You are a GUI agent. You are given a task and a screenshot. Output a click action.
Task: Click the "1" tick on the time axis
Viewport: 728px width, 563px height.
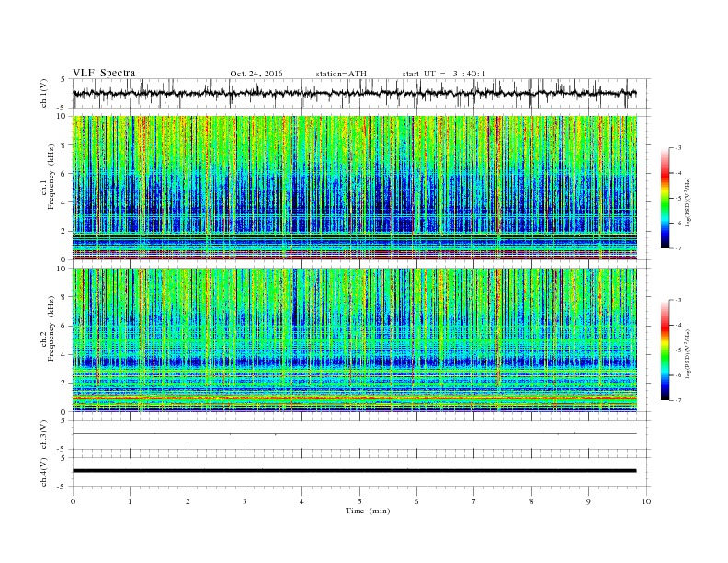click(130, 501)
